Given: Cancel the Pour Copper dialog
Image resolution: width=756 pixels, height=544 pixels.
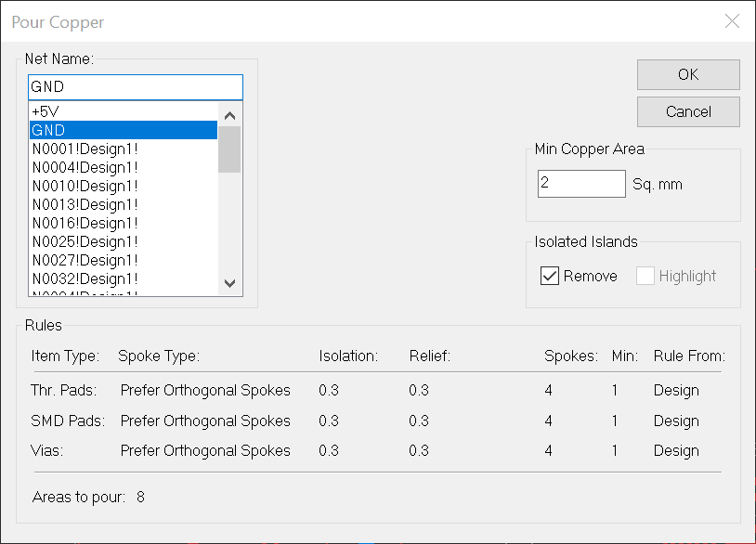Looking at the screenshot, I should pyautogui.click(x=688, y=111).
